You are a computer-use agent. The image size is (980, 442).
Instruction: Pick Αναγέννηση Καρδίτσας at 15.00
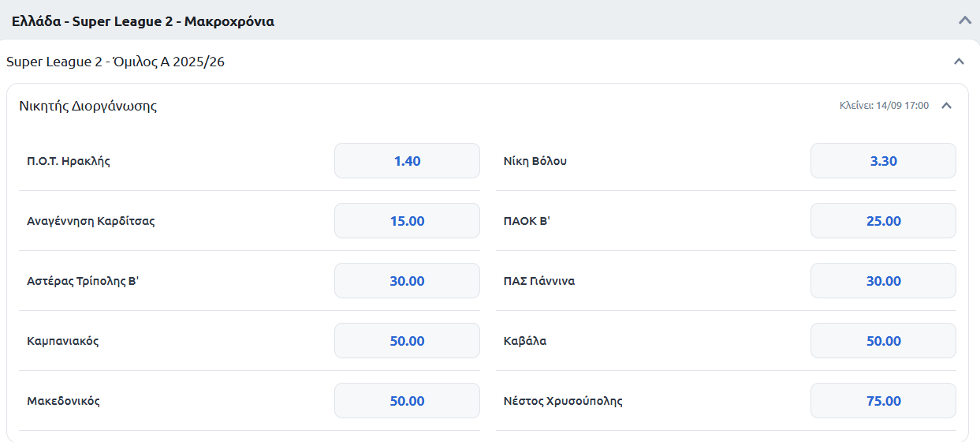coord(407,221)
